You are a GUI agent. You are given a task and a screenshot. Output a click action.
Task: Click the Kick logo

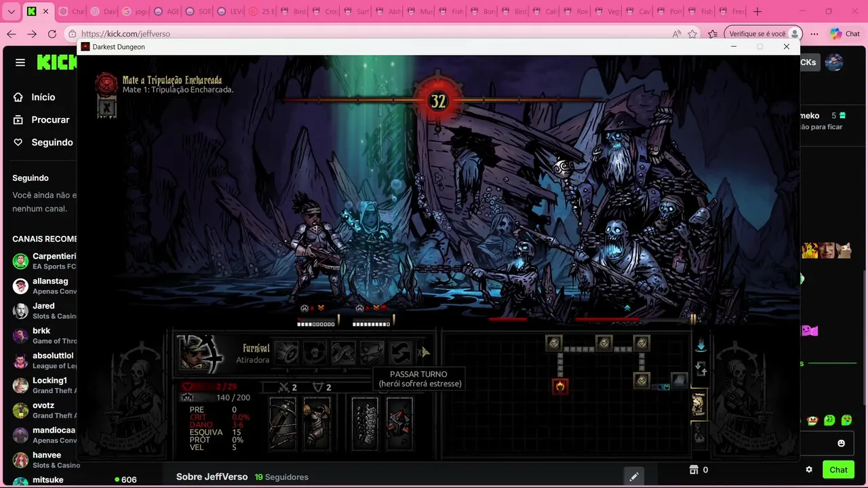pos(57,62)
